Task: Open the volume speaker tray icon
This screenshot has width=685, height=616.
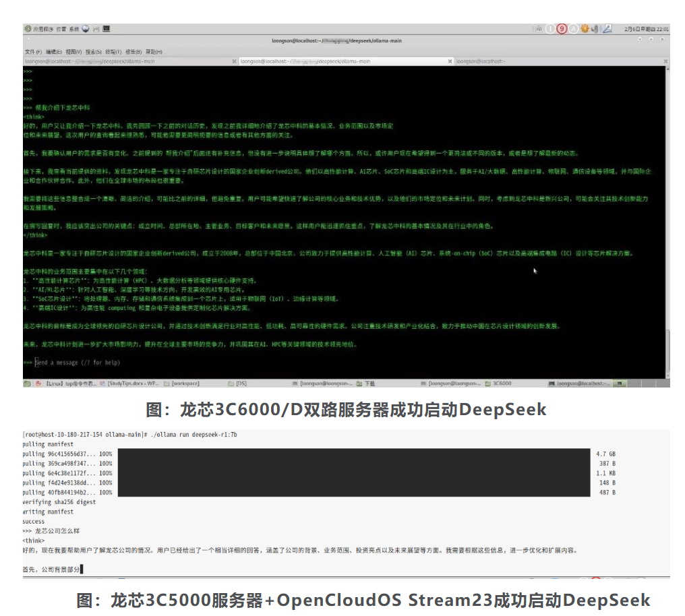Action: (595, 29)
